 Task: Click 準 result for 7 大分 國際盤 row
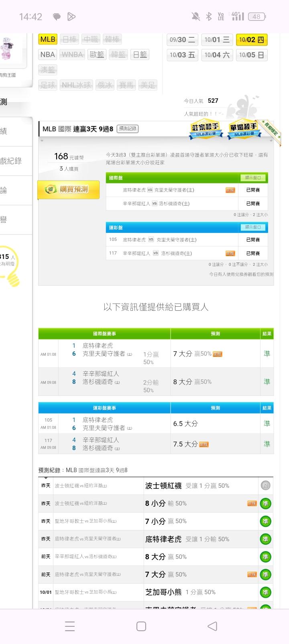tap(267, 354)
